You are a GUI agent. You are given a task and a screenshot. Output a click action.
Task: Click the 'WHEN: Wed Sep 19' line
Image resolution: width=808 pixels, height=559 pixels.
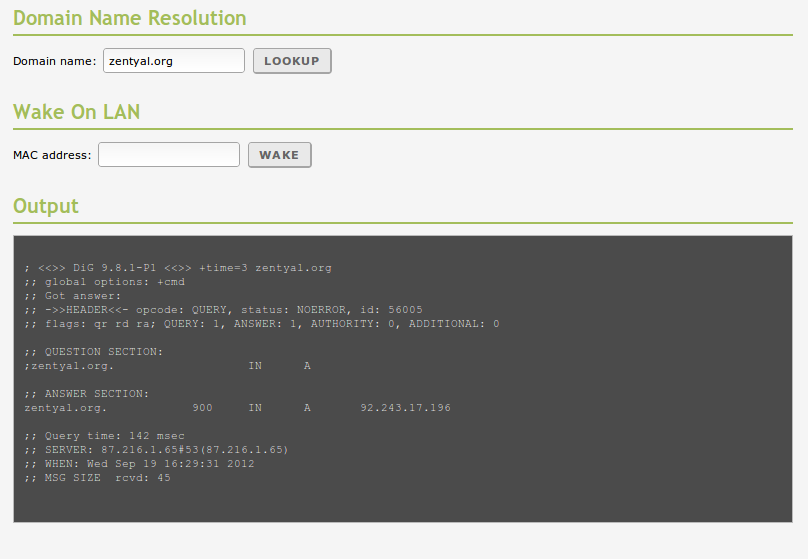[139, 463]
